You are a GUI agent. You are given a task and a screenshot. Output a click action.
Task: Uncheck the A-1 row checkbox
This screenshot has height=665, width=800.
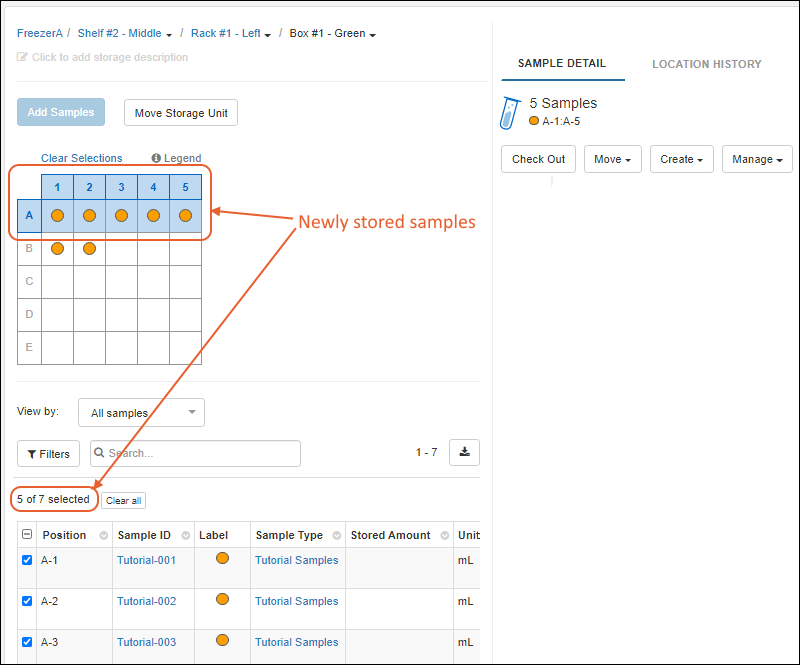[27, 560]
